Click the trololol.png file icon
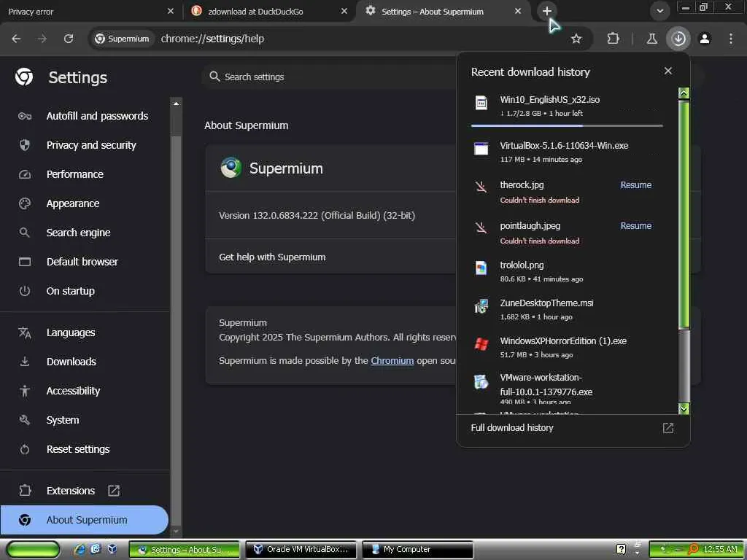The height and width of the screenshot is (560, 747). tap(481, 268)
